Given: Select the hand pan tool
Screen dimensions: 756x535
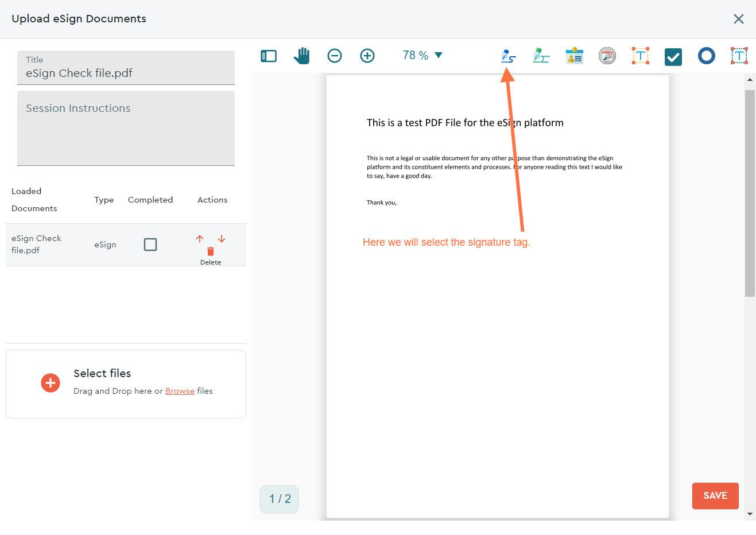Looking at the screenshot, I should (301, 56).
